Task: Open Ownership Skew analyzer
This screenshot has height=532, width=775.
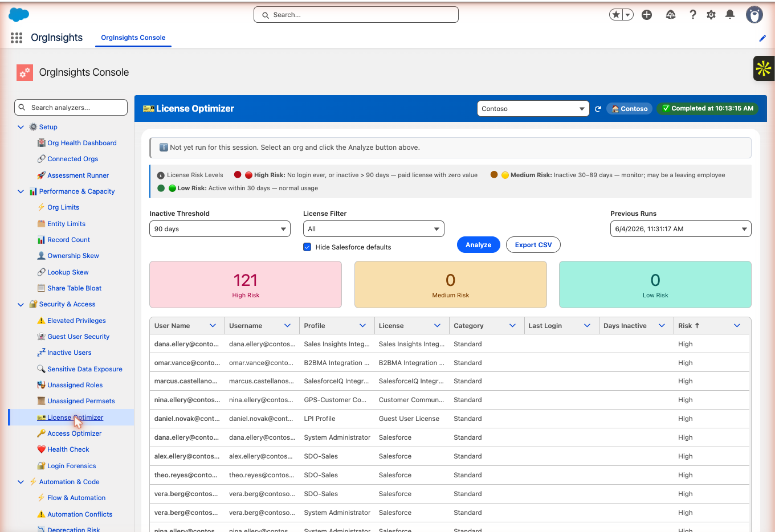Action: point(73,256)
